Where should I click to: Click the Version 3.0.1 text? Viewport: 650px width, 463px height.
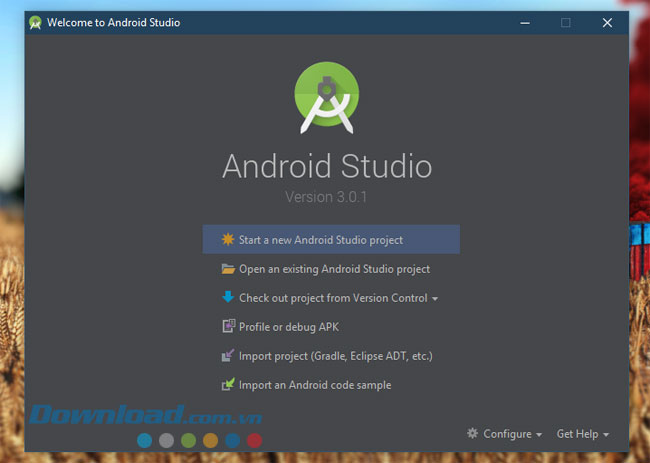326,197
